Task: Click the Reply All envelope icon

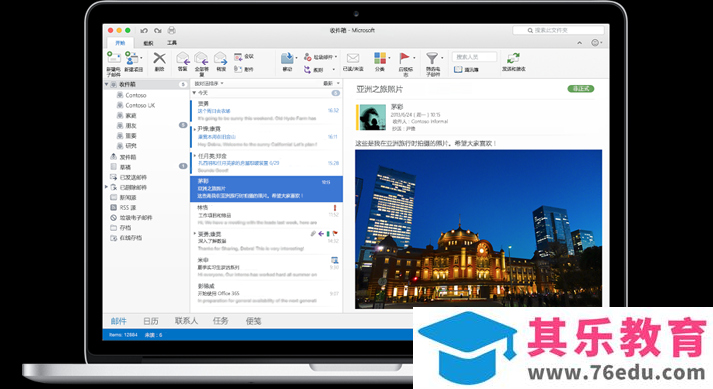Action: (x=201, y=58)
